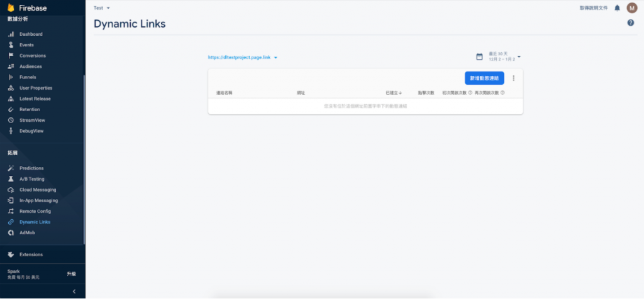Screen dimensions: 644x299
Task: Click the Events icon in sidebar
Action: click(11, 45)
